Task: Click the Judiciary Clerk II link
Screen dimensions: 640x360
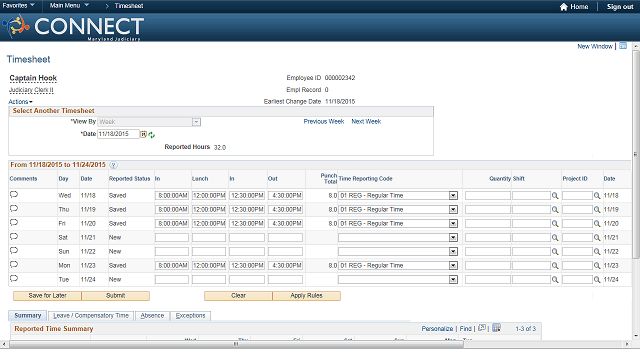Action: (x=31, y=90)
